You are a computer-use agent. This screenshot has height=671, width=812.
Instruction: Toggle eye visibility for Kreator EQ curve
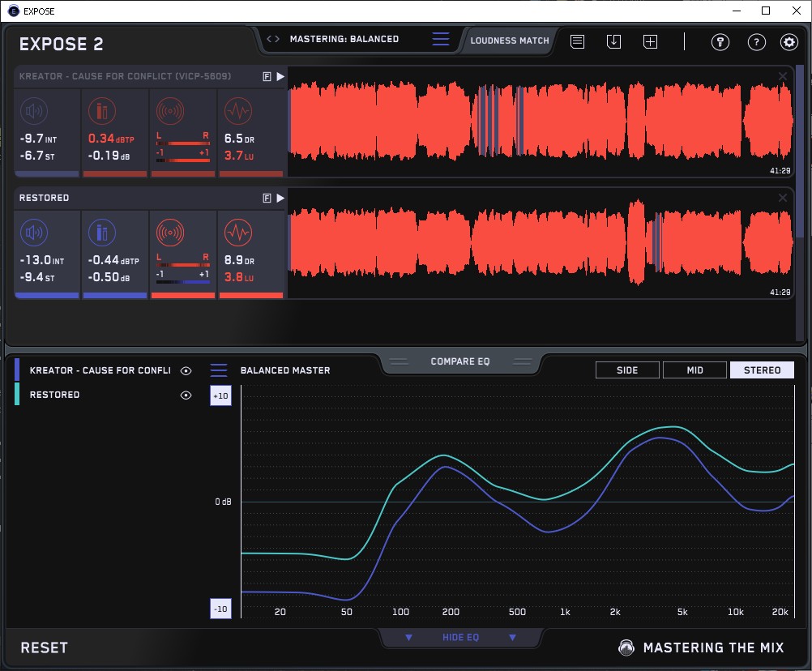[x=186, y=371]
